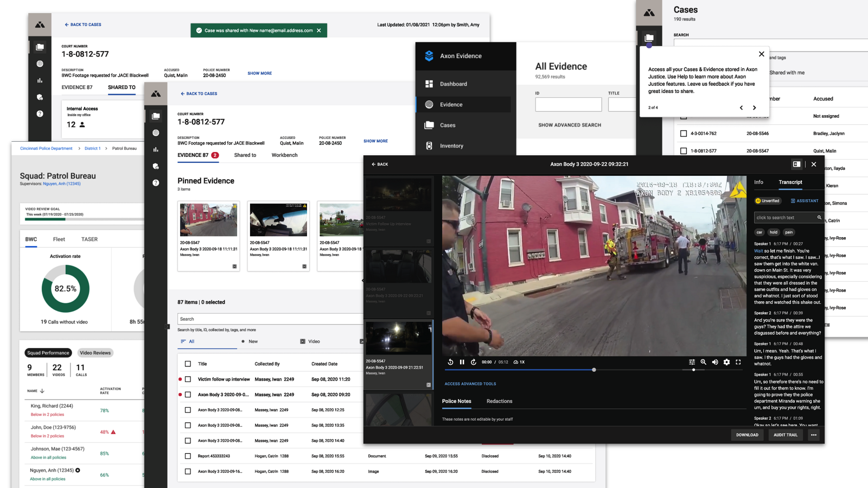Click the folder icon in Cases window sidebar
This screenshot has width=868, height=488.
coord(649,38)
